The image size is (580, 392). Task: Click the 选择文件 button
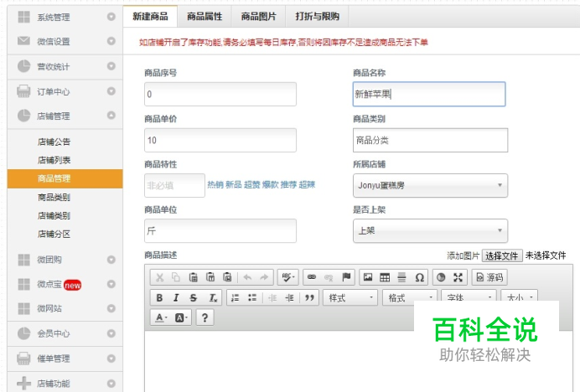pyautogui.click(x=501, y=255)
